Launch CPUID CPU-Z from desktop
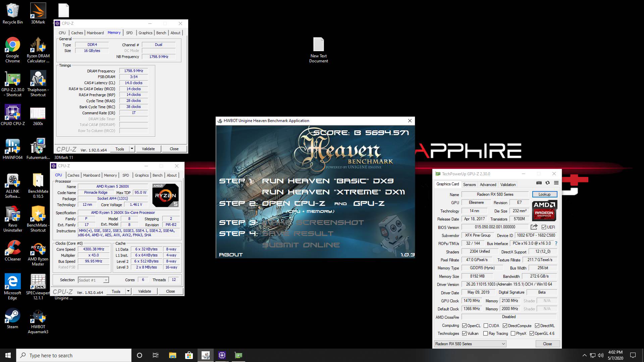644x362 pixels. click(x=13, y=115)
